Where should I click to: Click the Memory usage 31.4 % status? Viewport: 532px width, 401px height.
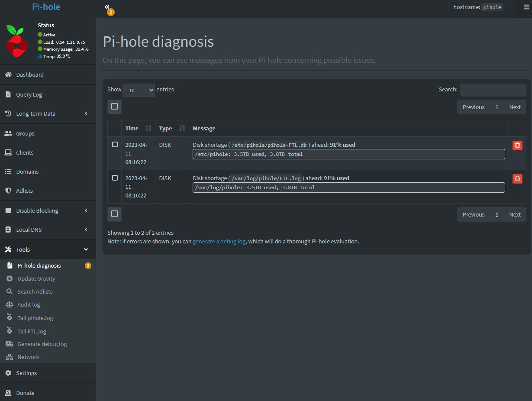(63, 49)
